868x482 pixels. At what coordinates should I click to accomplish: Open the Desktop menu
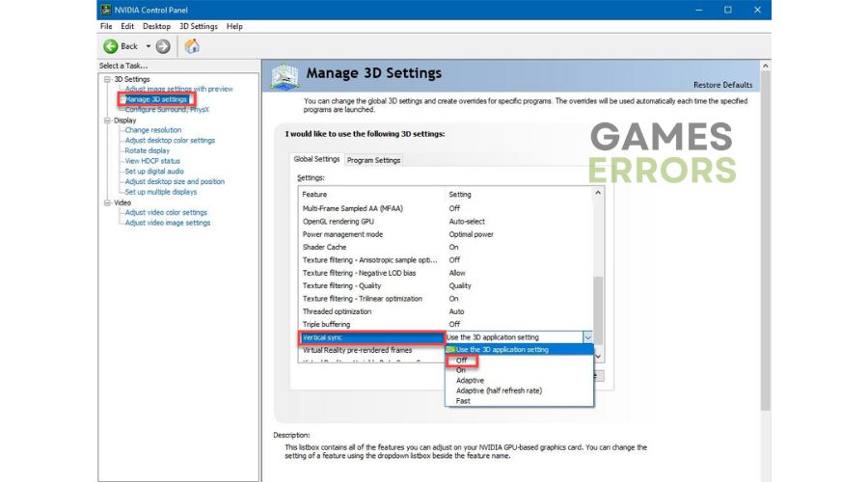(156, 26)
